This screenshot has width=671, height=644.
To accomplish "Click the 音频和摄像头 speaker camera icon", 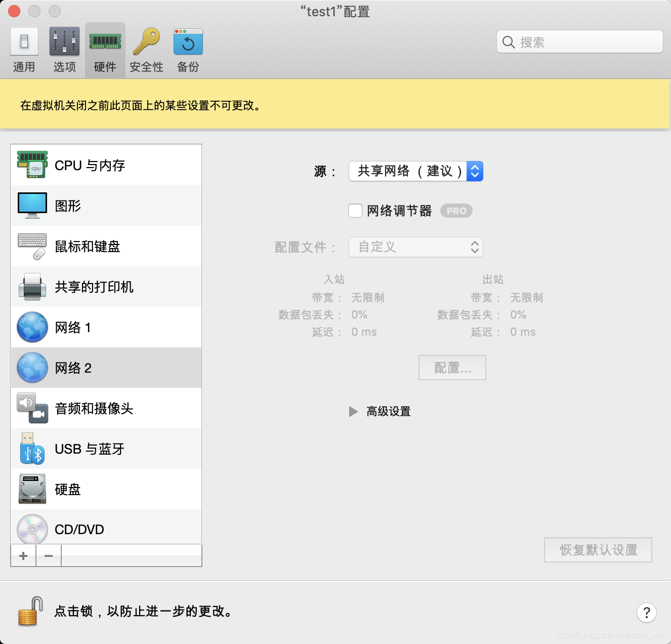I will 32,408.
